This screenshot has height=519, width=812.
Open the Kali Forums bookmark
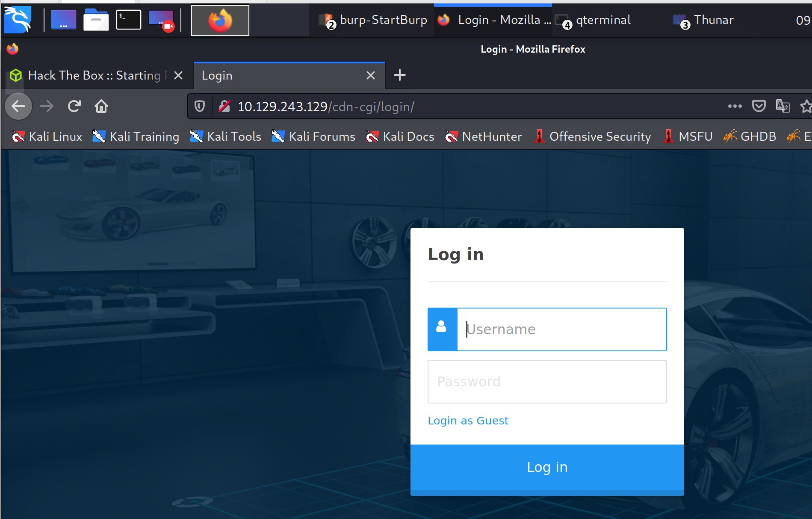click(x=313, y=136)
